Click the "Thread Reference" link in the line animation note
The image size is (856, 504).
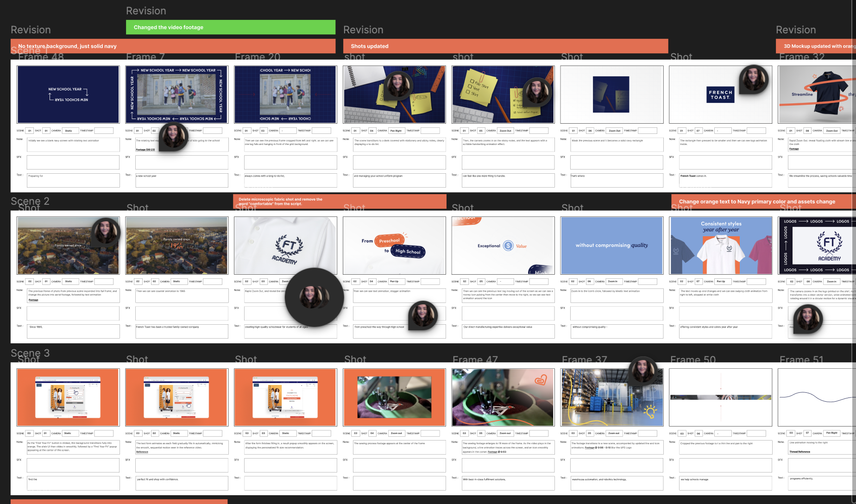pyautogui.click(x=800, y=451)
